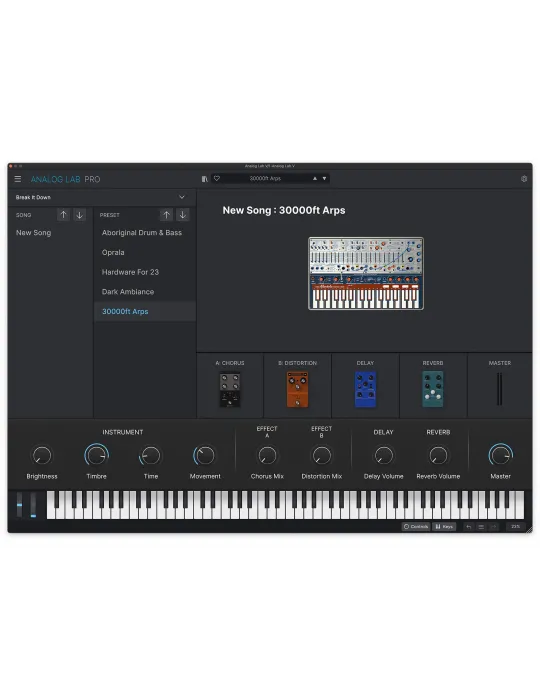Select the New Song entry
This screenshot has height=700, width=540.
(33, 233)
